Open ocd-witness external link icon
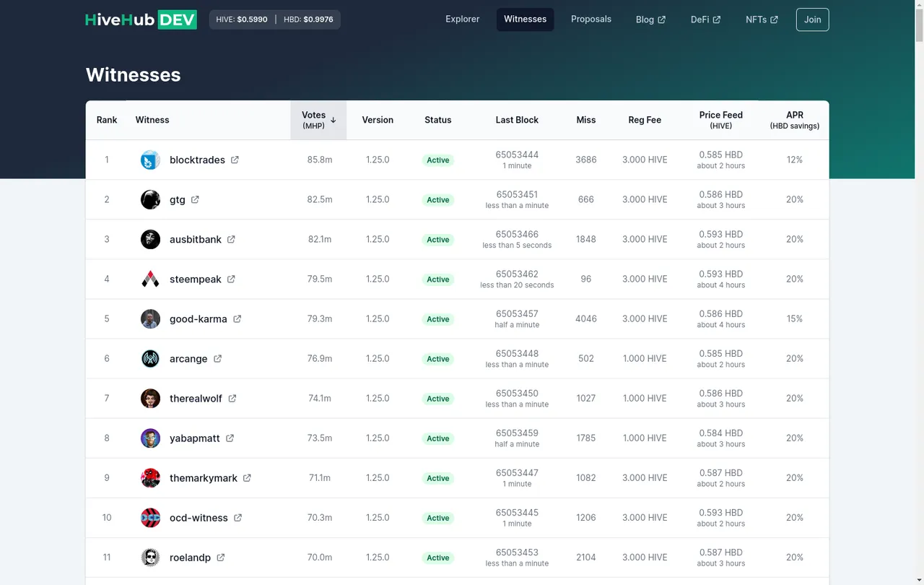The image size is (924, 585). 237,517
